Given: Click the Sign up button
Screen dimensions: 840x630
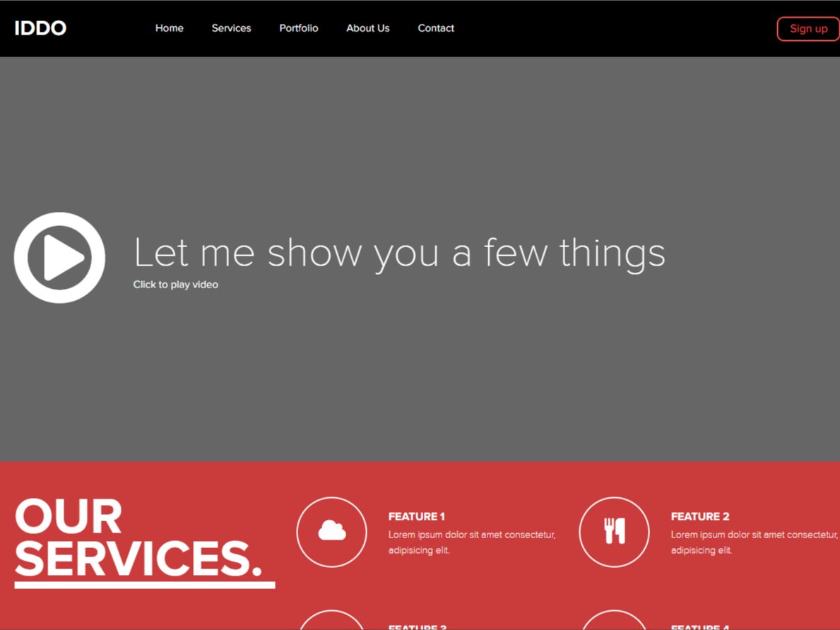Looking at the screenshot, I should click(x=808, y=29).
